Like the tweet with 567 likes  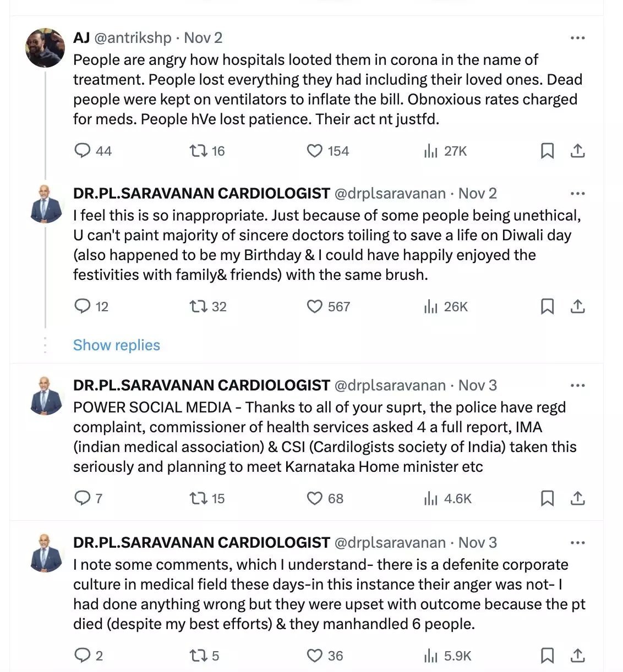(x=314, y=306)
